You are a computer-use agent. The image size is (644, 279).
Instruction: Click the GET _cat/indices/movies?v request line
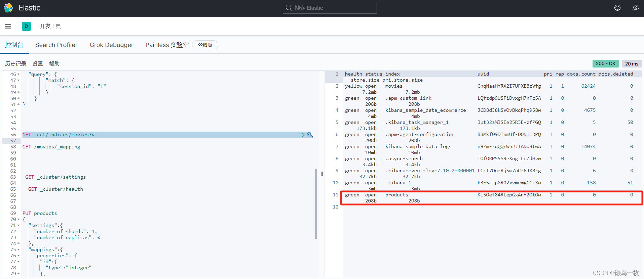click(59, 135)
